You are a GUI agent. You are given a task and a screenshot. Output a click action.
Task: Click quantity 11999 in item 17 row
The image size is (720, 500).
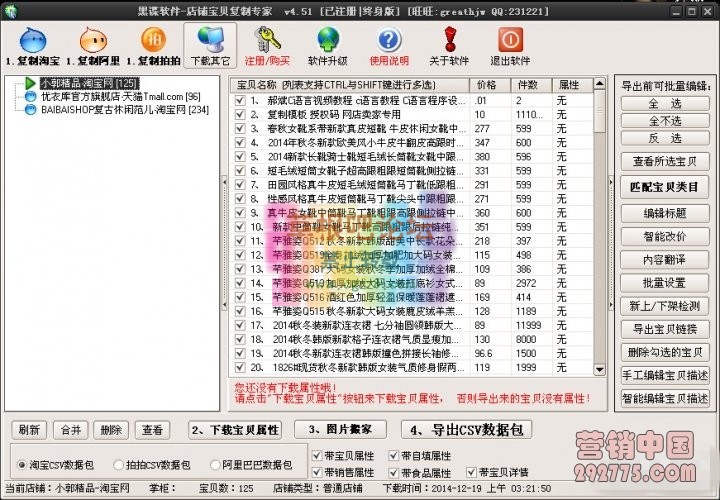tap(529, 325)
